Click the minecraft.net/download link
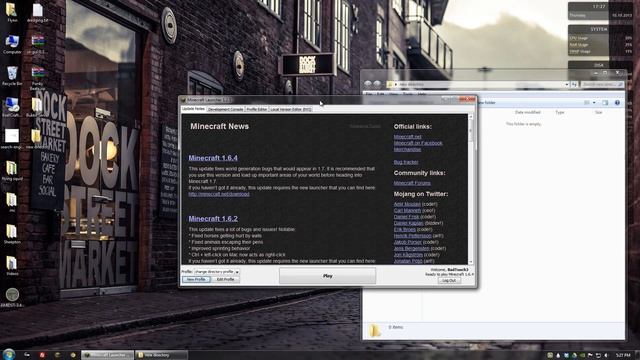640x360 pixels. 219,194
